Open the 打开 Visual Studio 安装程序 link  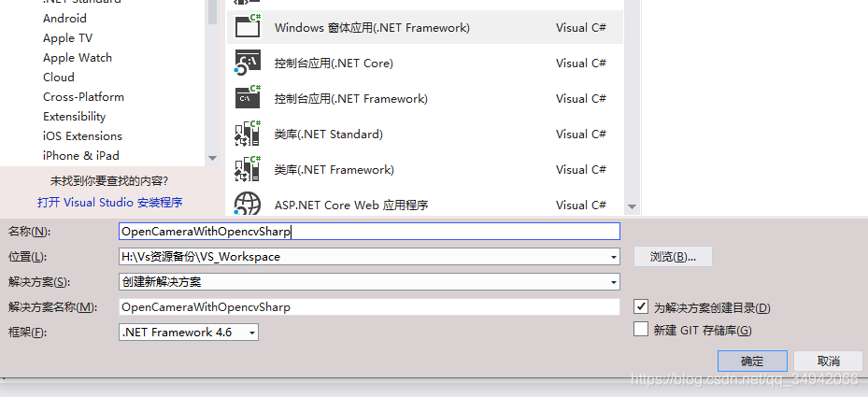pyautogui.click(x=110, y=202)
